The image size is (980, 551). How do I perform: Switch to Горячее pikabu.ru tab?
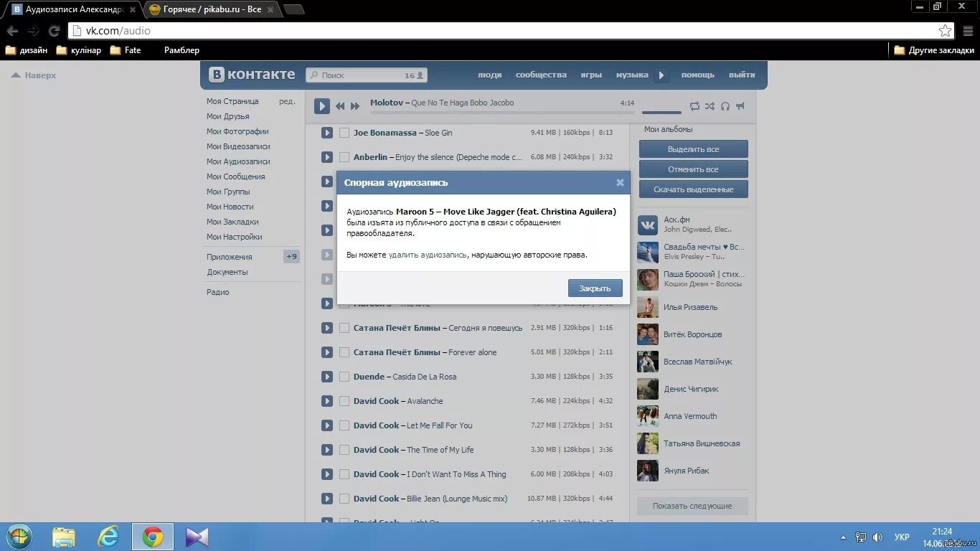click(x=210, y=9)
